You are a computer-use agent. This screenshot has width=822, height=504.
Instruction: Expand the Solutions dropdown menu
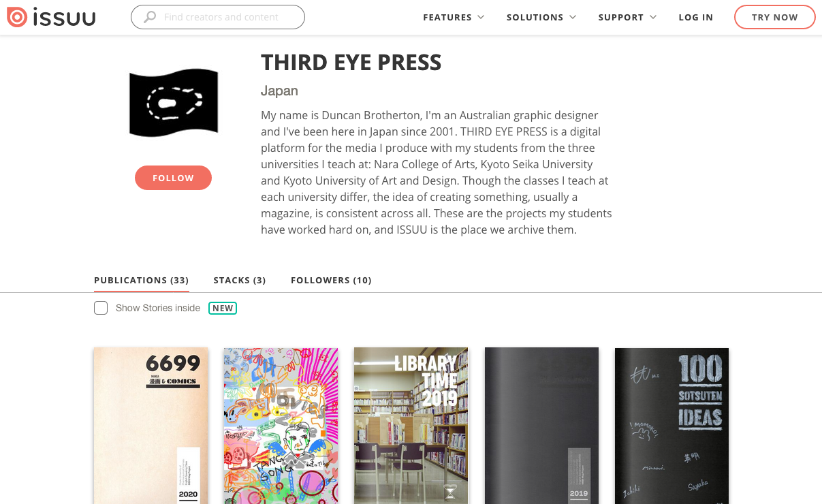(x=541, y=17)
